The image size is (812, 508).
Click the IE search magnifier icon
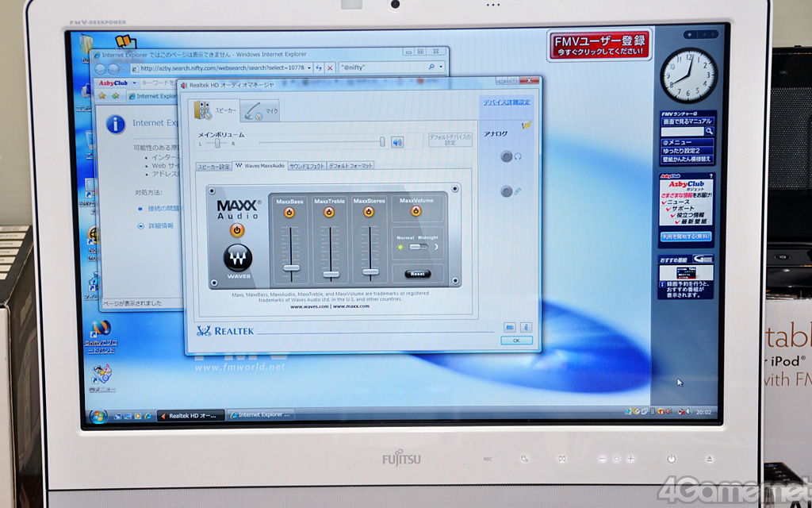coord(432,67)
